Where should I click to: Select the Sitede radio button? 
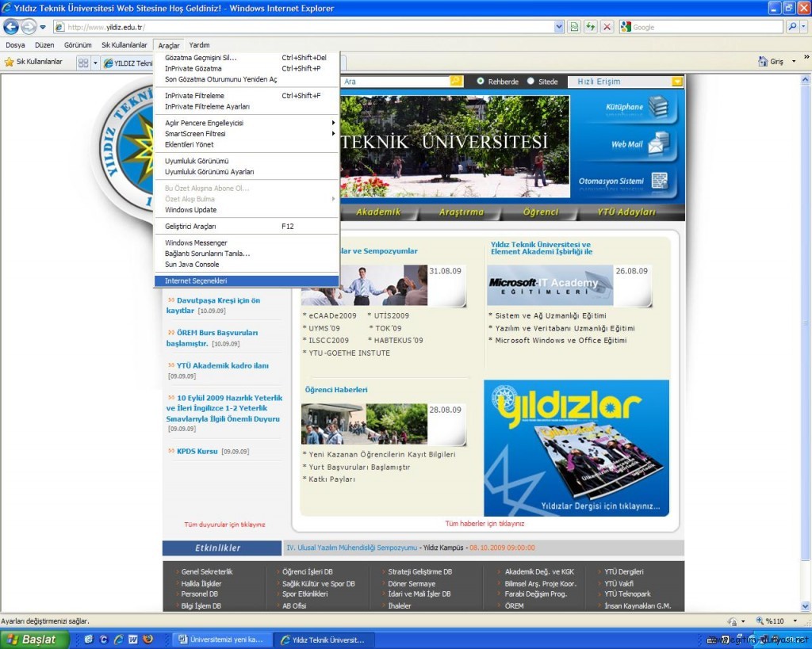coord(531,82)
